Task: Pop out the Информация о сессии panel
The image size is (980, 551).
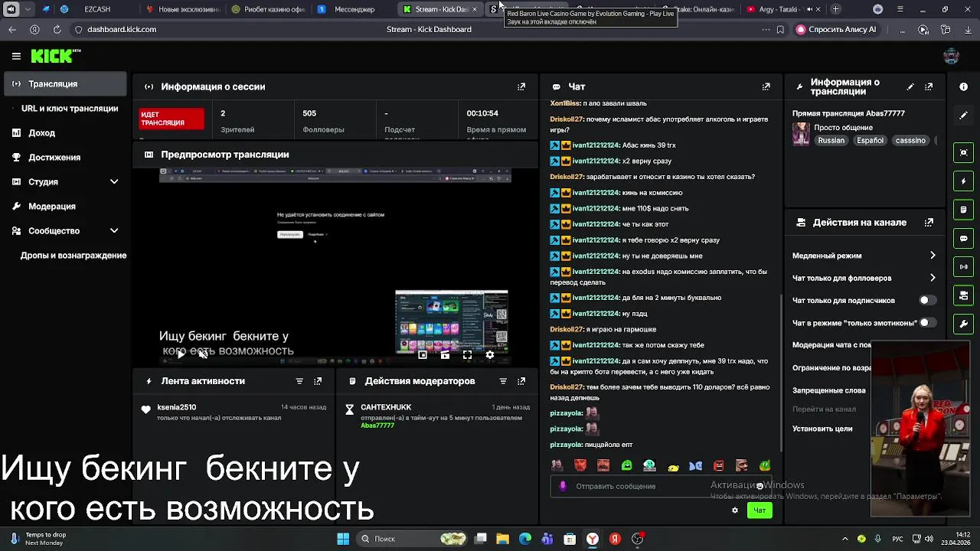Action: click(521, 86)
